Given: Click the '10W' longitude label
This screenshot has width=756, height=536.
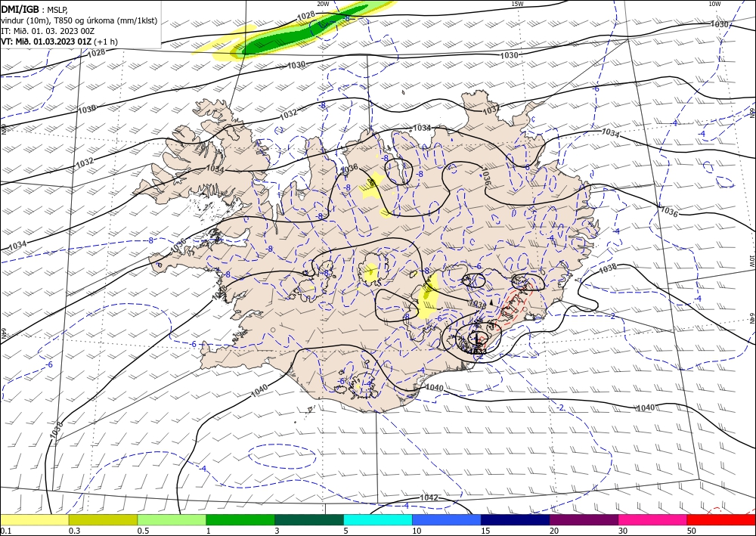Looking at the screenshot, I should coord(714,4).
